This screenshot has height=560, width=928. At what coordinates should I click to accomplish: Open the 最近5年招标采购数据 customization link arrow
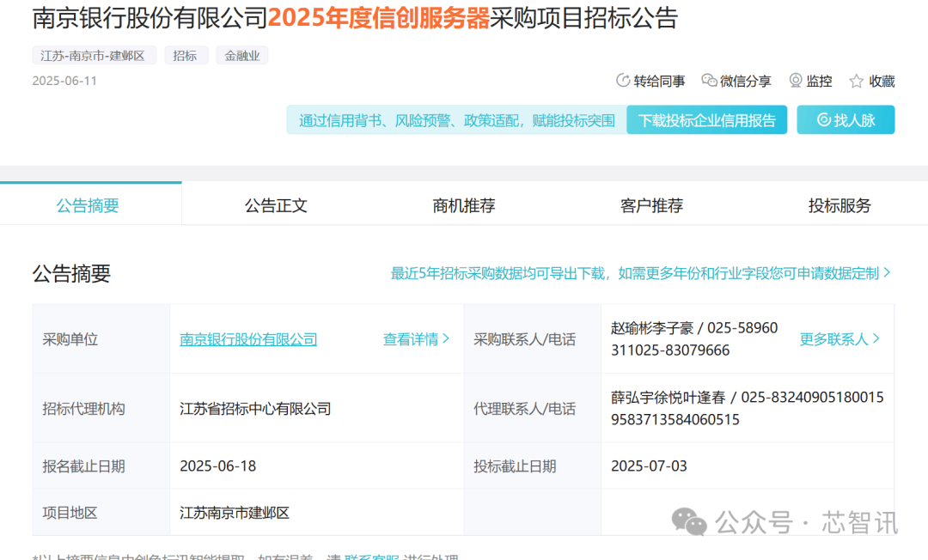[x=887, y=273]
